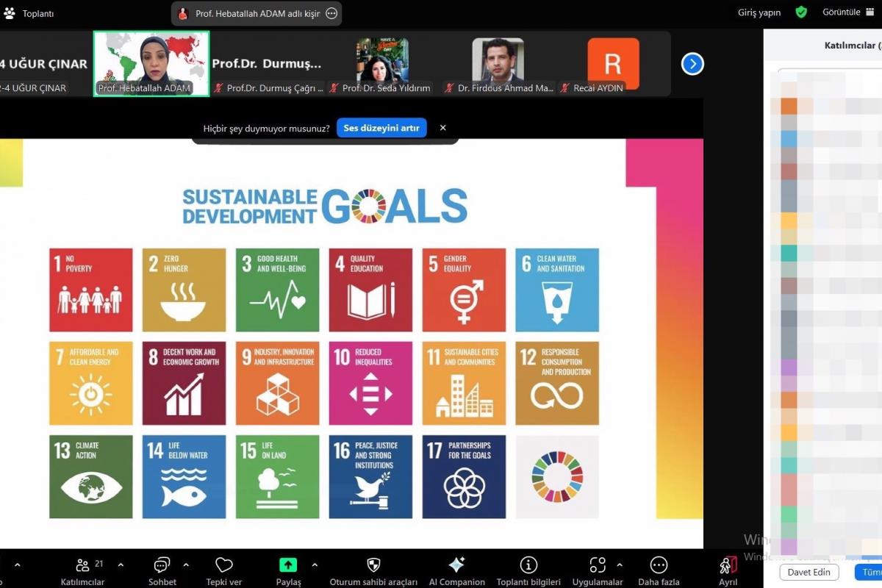Click SDG 9 stacked cubes icon
This screenshot has height=588, width=882.
coord(277,394)
